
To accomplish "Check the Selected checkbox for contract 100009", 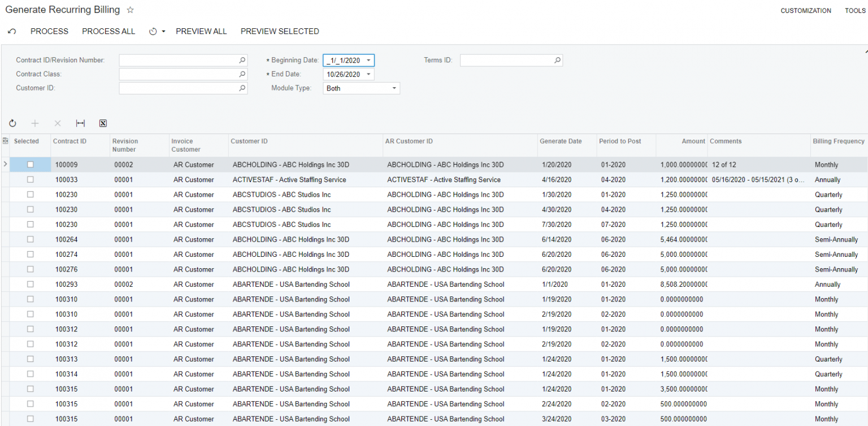I will click(x=31, y=164).
